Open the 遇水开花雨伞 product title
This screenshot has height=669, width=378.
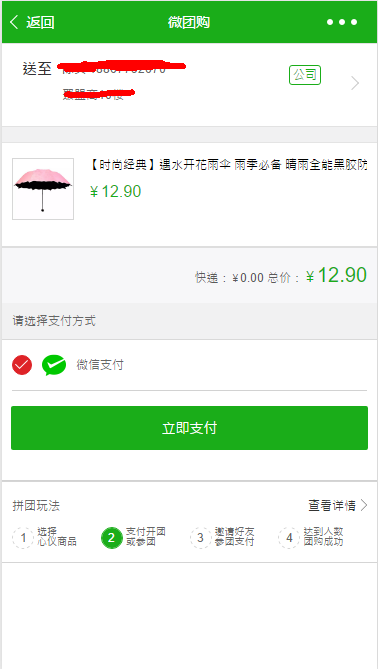pos(228,165)
